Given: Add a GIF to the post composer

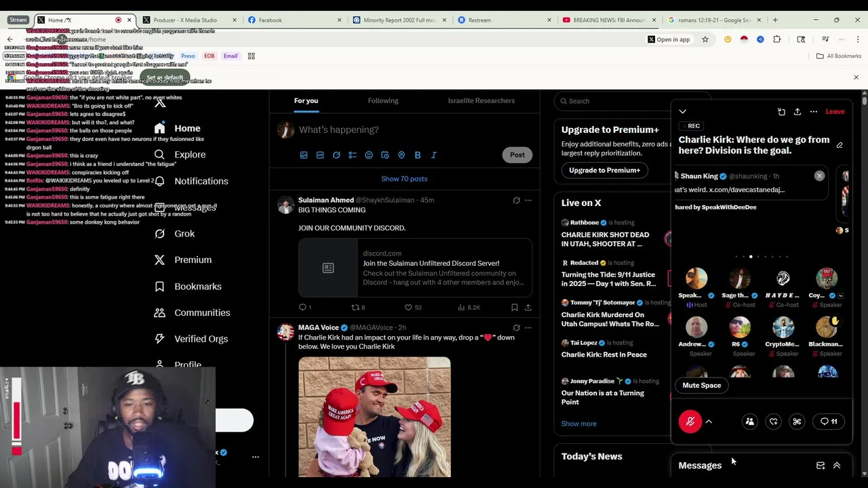Looking at the screenshot, I should pyautogui.click(x=320, y=155).
